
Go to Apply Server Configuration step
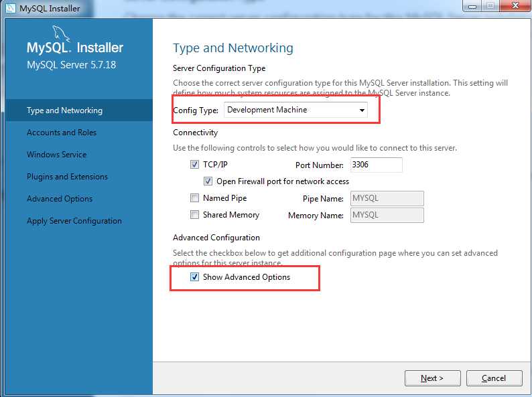(x=74, y=221)
